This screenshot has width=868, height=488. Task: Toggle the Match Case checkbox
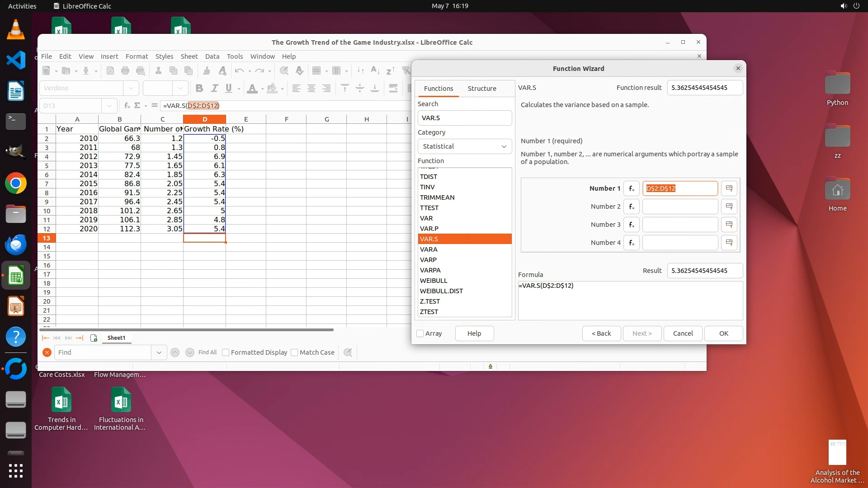click(294, 352)
